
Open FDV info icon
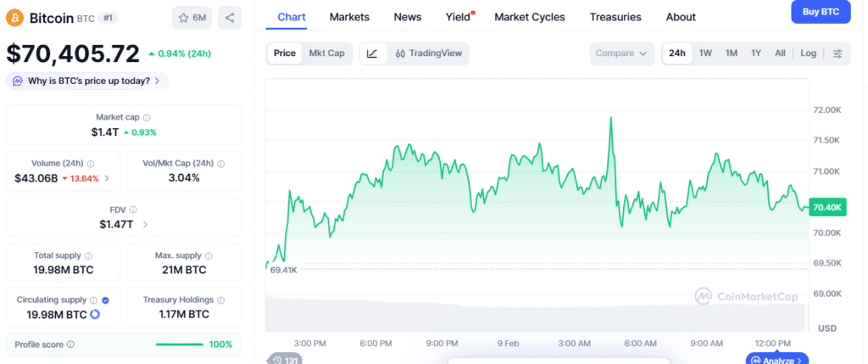coord(133,210)
